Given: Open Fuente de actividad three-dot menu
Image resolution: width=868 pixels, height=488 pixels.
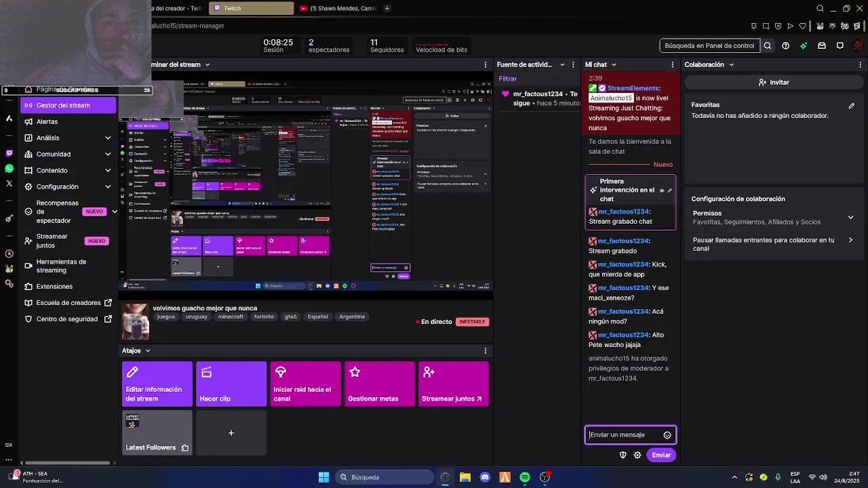Looking at the screenshot, I should pyautogui.click(x=574, y=64).
